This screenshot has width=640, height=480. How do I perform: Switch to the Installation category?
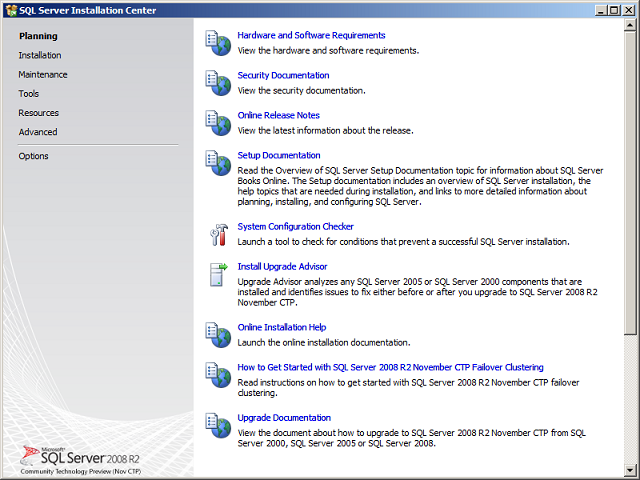[x=40, y=55]
